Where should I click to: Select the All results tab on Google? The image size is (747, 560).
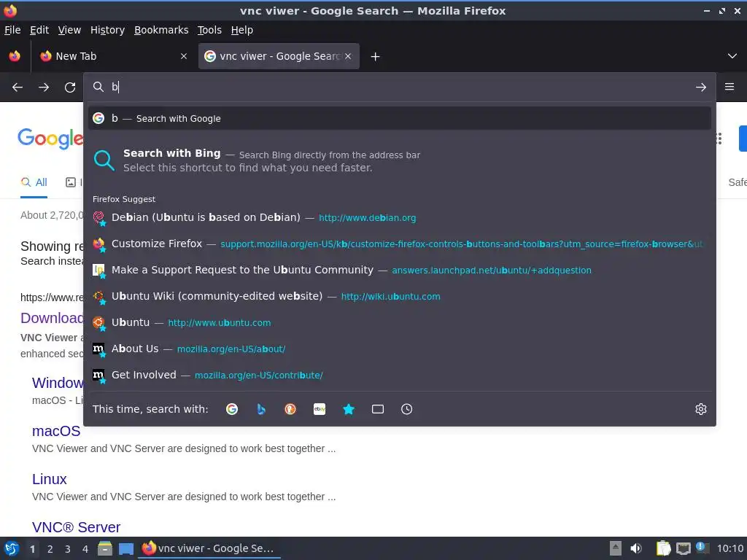coord(34,182)
